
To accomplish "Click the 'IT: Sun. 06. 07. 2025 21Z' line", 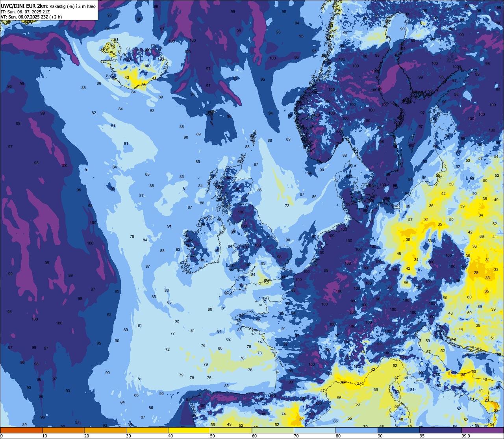I will [x=25, y=12].
